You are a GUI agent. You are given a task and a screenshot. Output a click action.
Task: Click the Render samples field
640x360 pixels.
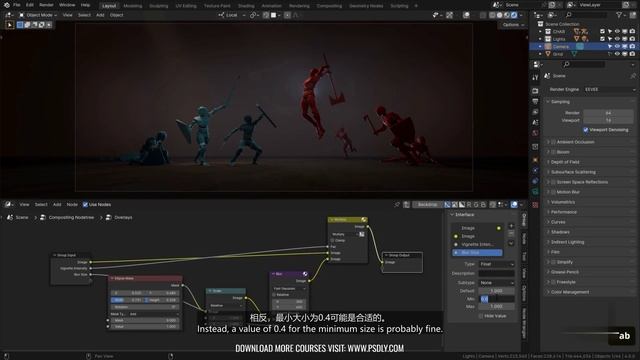pyautogui.click(x=608, y=113)
